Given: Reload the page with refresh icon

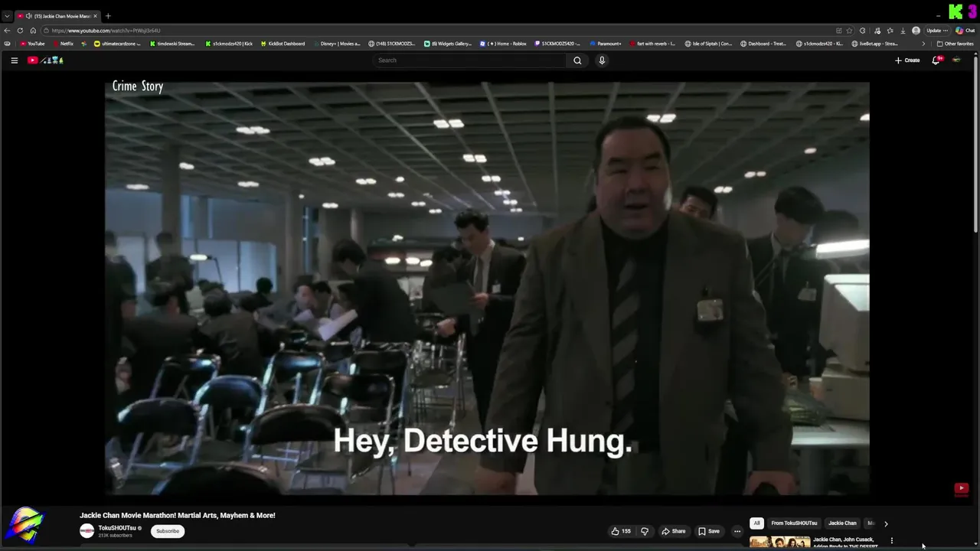Looking at the screenshot, I should [20, 31].
